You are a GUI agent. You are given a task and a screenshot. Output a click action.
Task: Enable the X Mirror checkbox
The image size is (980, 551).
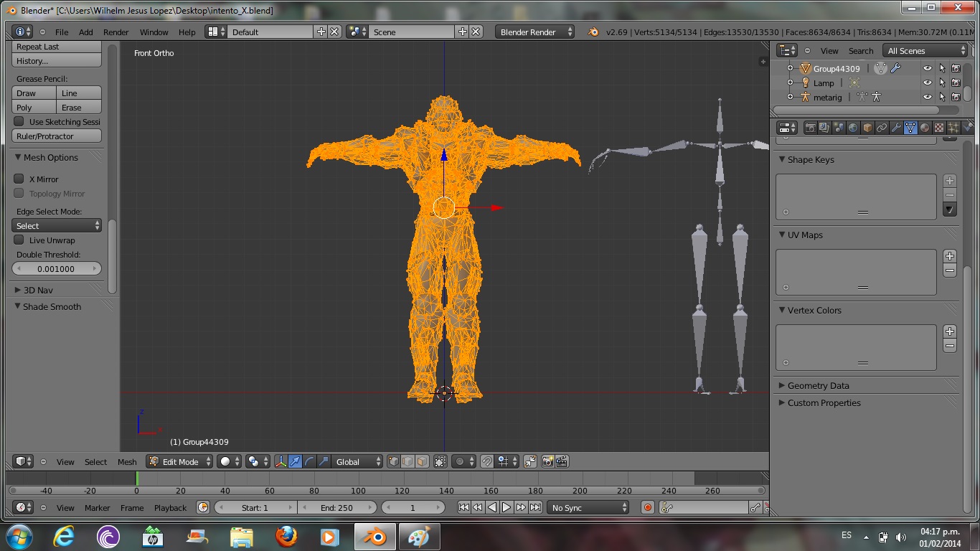[19, 179]
